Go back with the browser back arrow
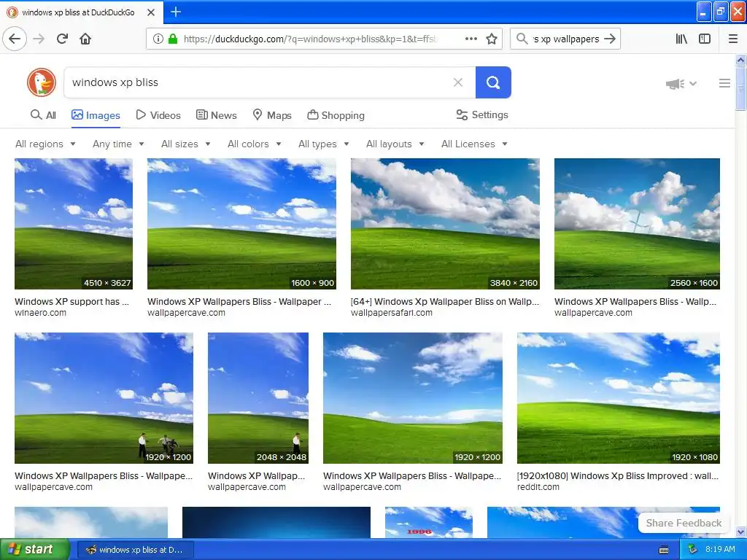 click(x=15, y=39)
